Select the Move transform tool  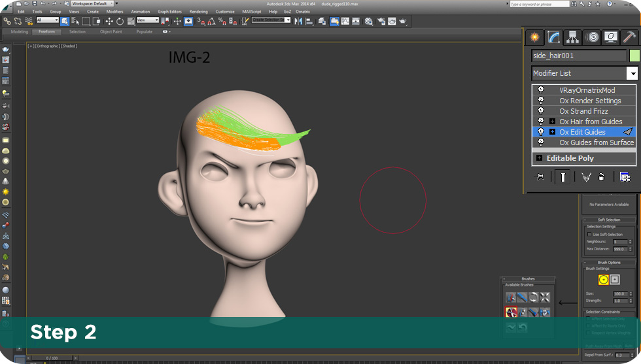point(109,22)
